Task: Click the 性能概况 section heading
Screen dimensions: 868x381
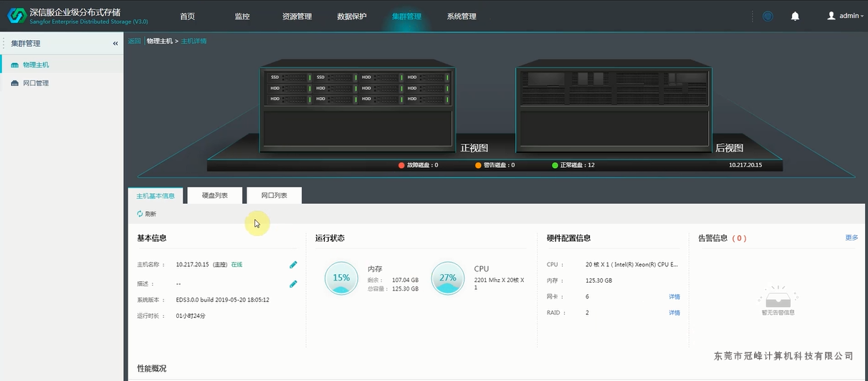Action: (151, 368)
